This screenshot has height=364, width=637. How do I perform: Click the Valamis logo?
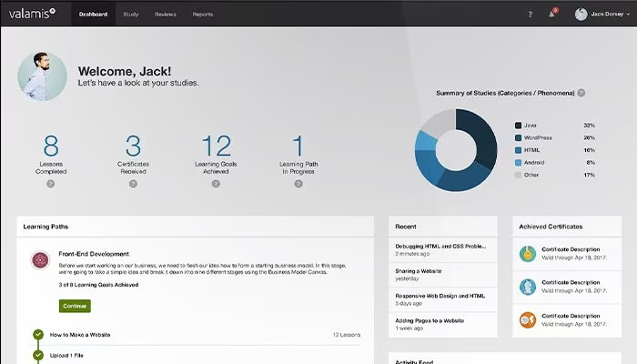pyautogui.click(x=32, y=14)
